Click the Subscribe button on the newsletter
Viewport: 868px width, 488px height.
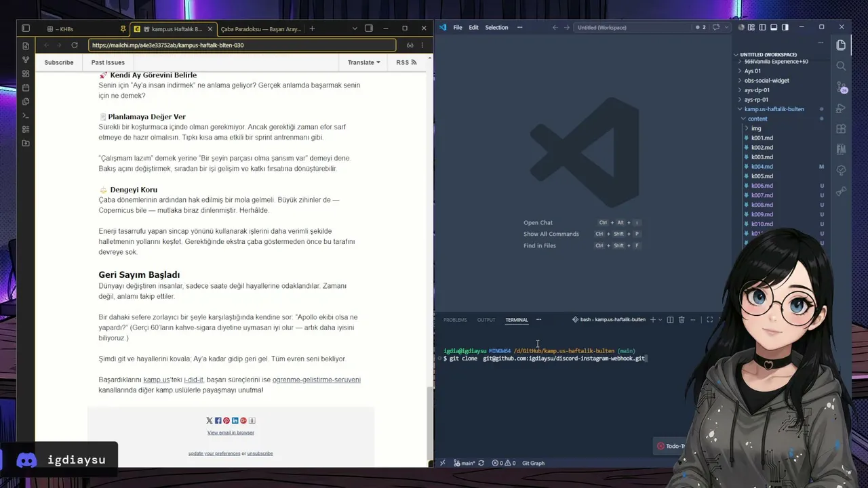pos(59,62)
